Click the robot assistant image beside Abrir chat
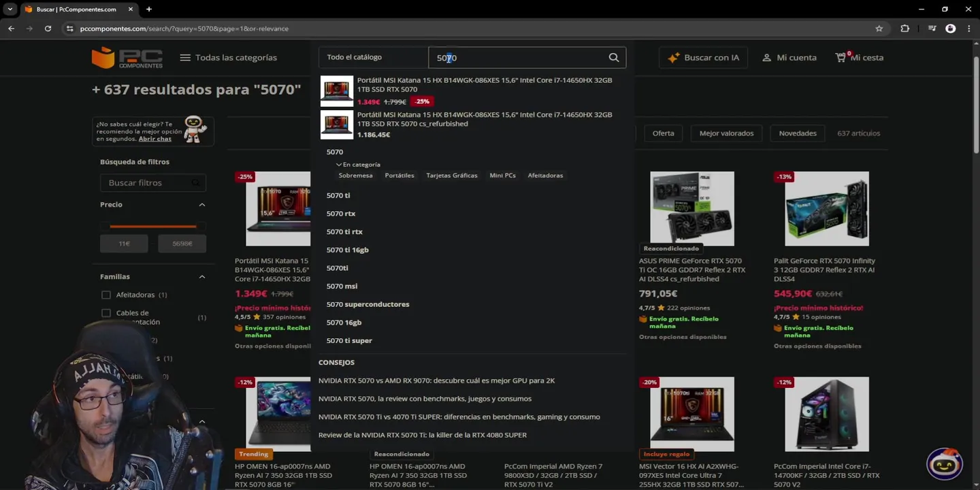The height and width of the screenshot is (490, 980). (x=195, y=129)
